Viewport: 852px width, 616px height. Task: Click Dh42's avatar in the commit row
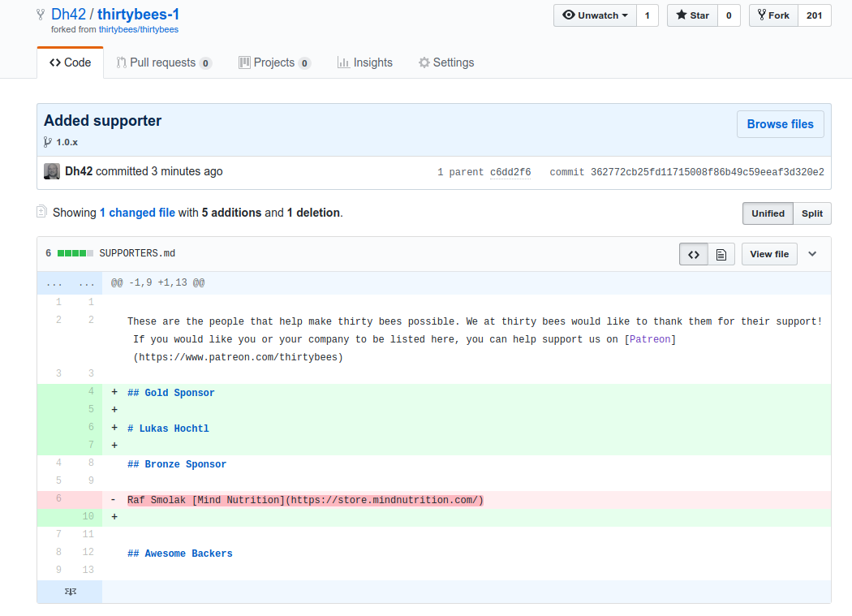point(52,171)
